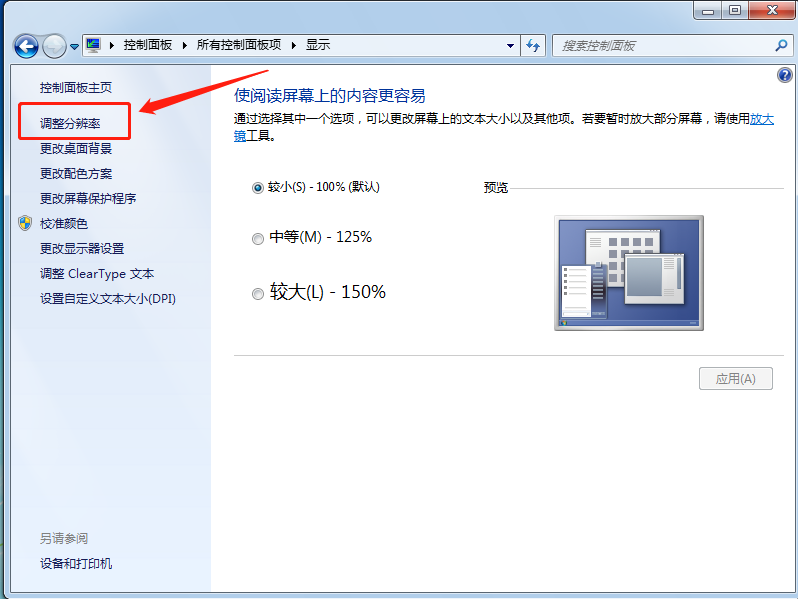Open help with the blue question mark icon

[784, 76]
